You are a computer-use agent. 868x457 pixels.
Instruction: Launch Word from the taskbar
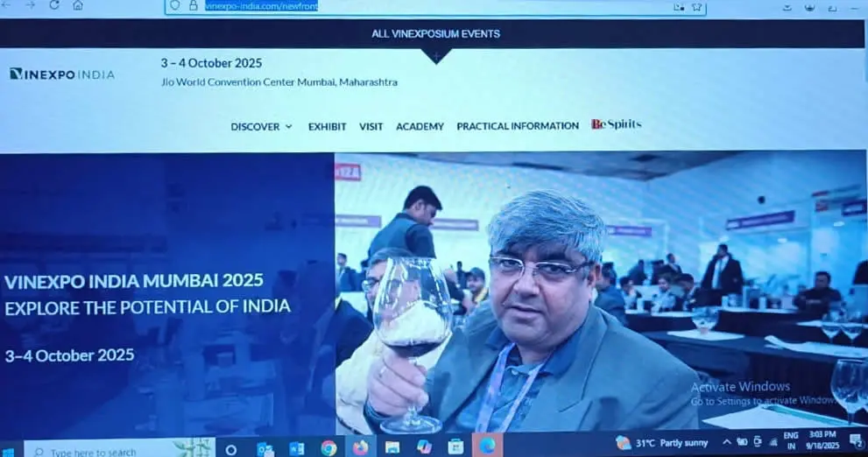tap(297, 449)
